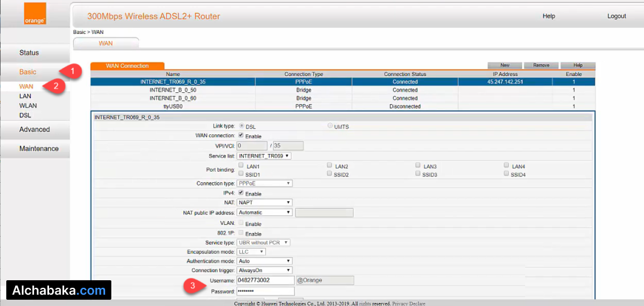Screen dimensions: 644x306
Task: Click the Help button above the table
Action: (x=578, y=65)
